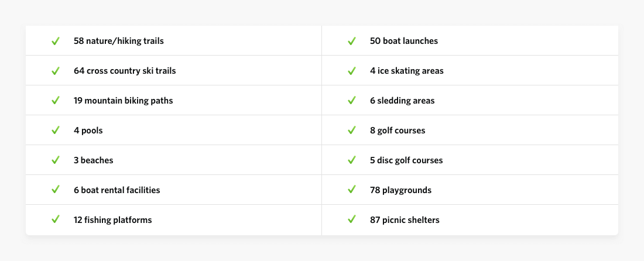The image size is (644, 261).
Task: Select the "64 cross country ski trails" label
Action: 125,71
